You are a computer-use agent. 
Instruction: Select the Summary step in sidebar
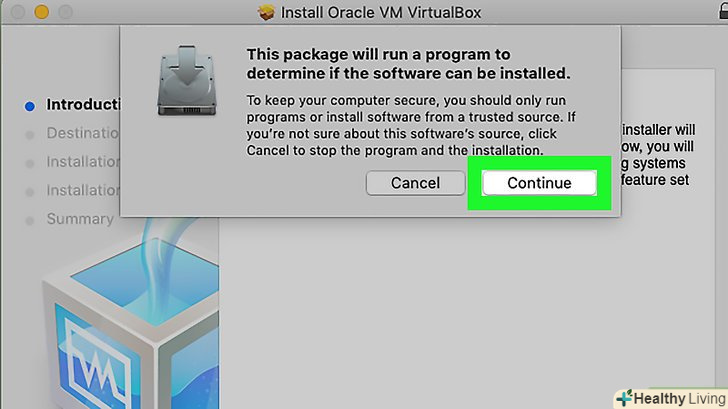[x=80, y=219]
